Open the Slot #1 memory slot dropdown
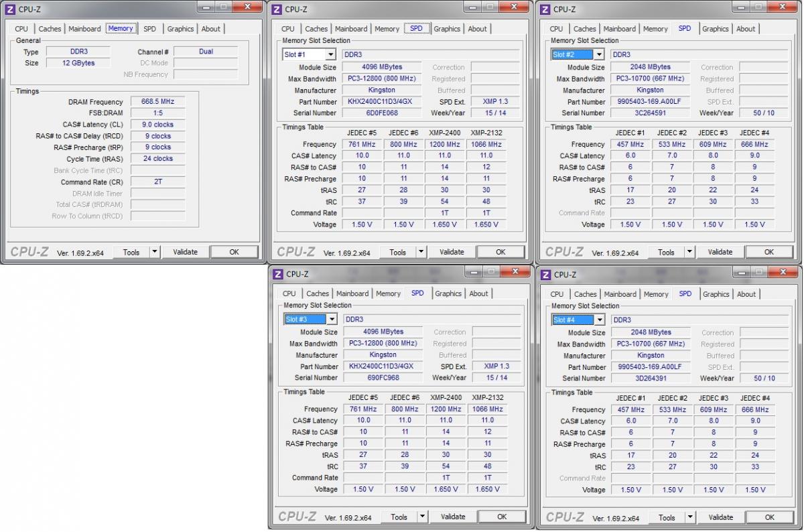Viewport: 804px width, 532px height. pyautogui.click(x=330, y=55)
